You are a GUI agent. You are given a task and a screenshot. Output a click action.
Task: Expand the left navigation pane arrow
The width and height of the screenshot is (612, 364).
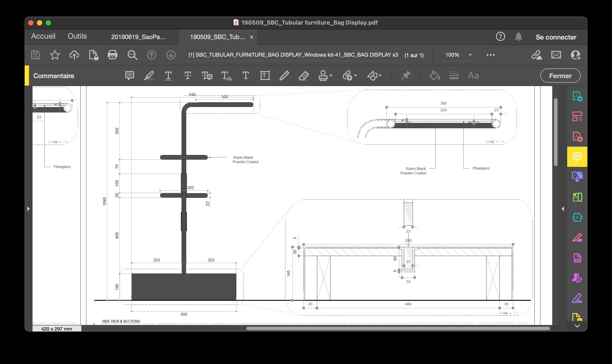coord(29,209)
